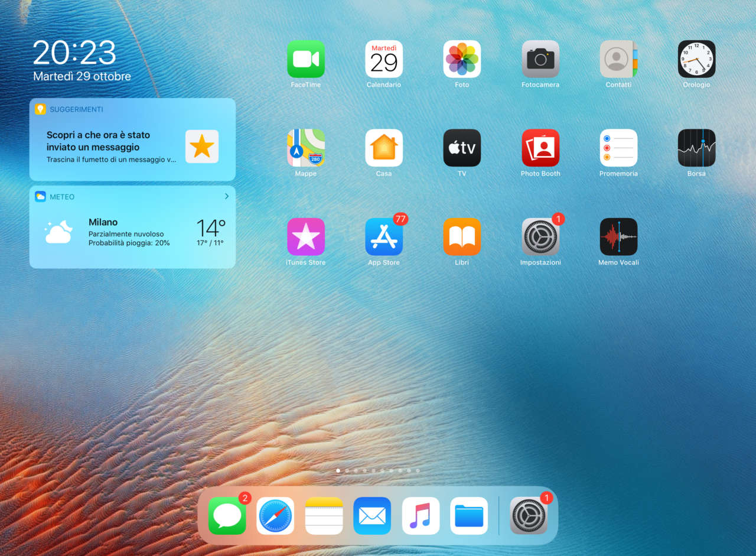Open App Store with 77 updates
The image size is (756, 556).
pyautogui.click(x=384, y=237)
